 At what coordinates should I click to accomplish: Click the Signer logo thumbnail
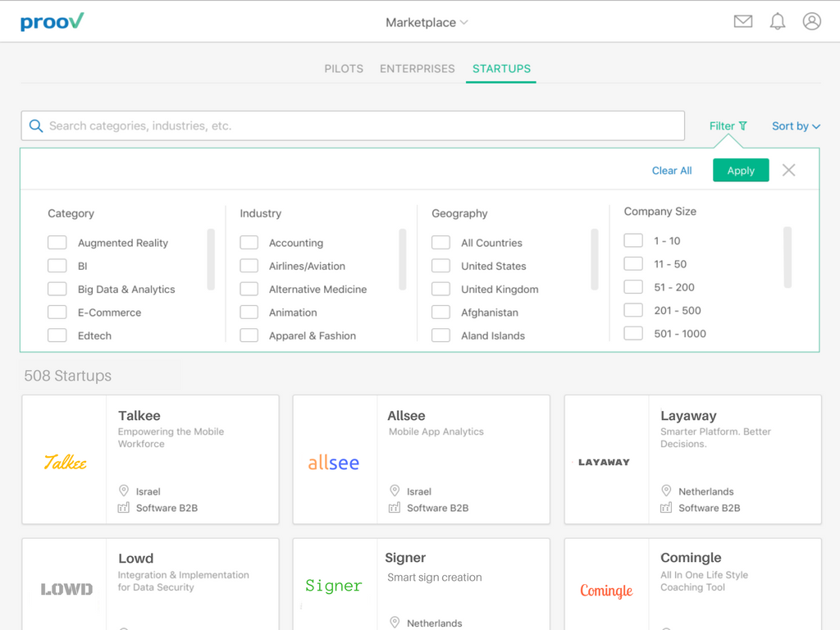tap(333, 586)
